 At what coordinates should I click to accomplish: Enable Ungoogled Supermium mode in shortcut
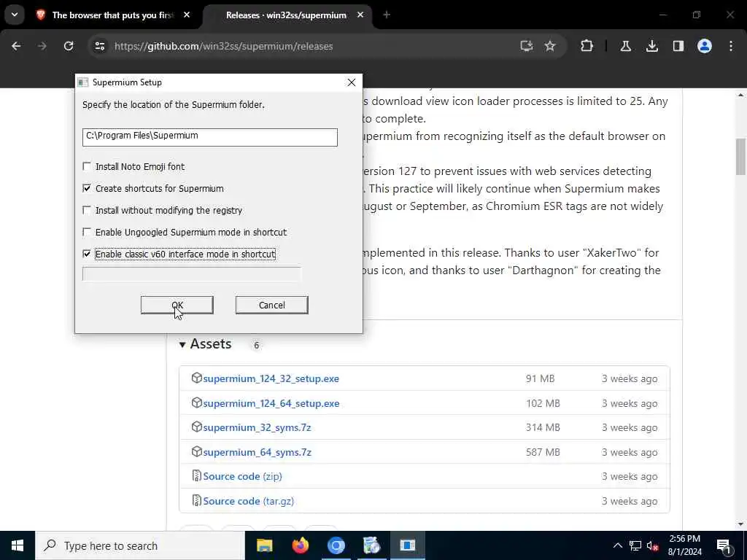coord(87,232)
